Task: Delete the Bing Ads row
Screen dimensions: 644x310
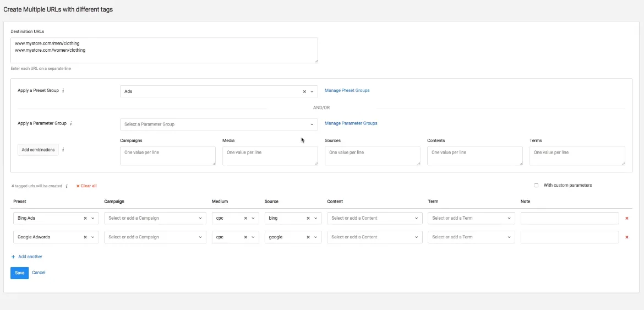Action: click(626, 219)
